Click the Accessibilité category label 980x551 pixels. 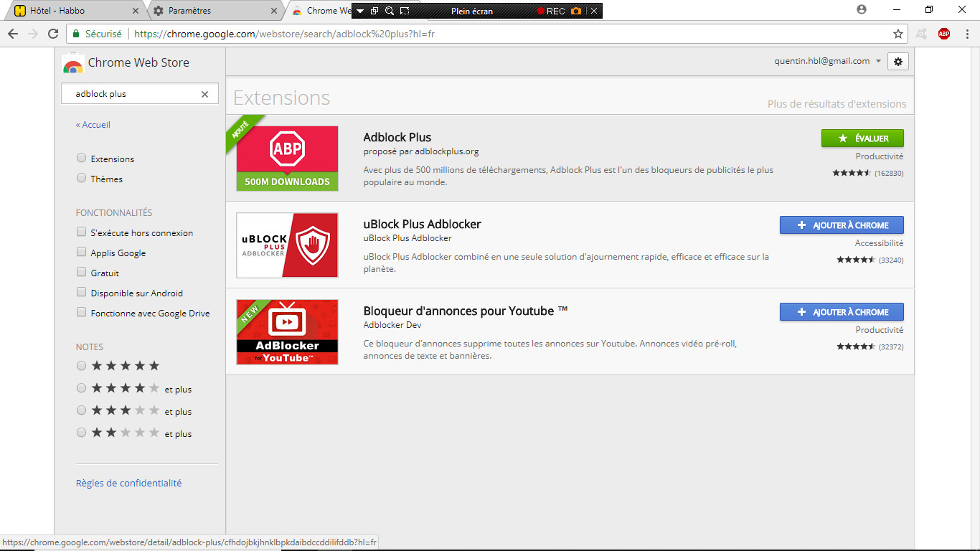[879, 243]
